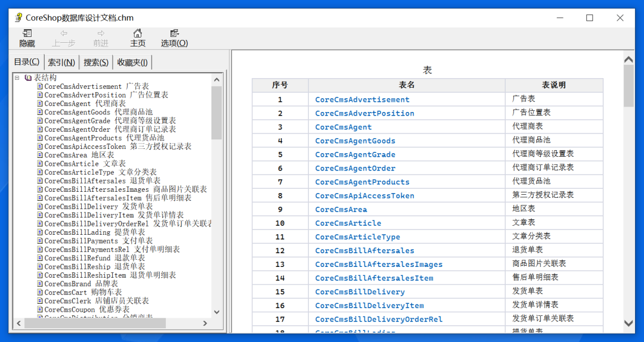Select CoreCmsAgentGrade 代理商等级设置表 in tree
Screen dimensions: 644x342
(110, 120)
